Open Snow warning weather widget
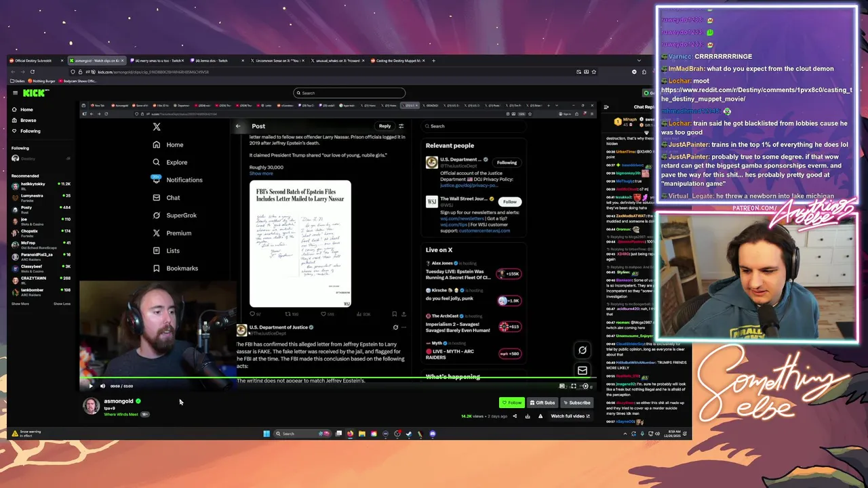Screen dimensions: 868x488 pos(26,433)
